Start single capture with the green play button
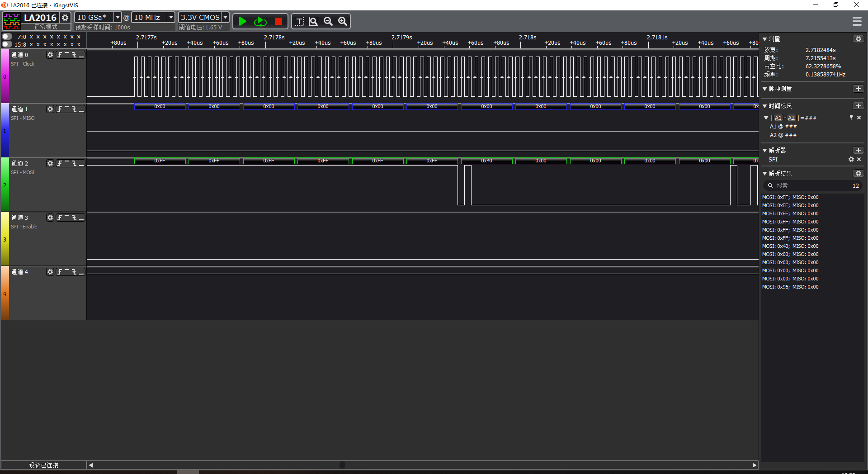The image size is (868, 474). pos(243,21)
